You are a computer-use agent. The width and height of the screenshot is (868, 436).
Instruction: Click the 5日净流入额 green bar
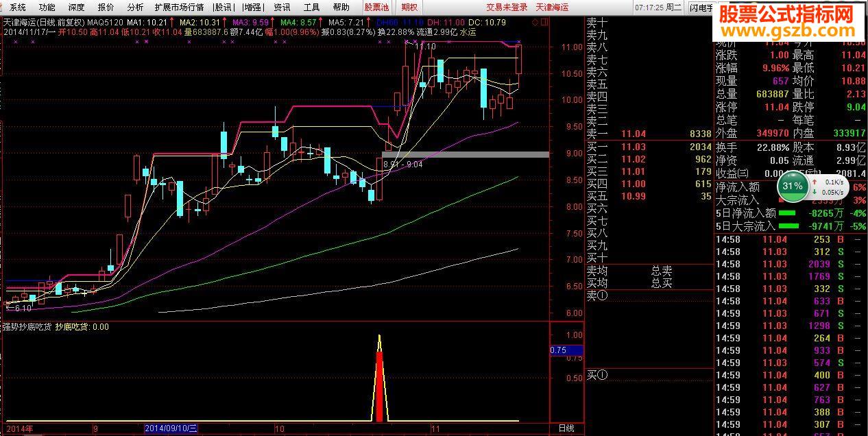[788, 213]
